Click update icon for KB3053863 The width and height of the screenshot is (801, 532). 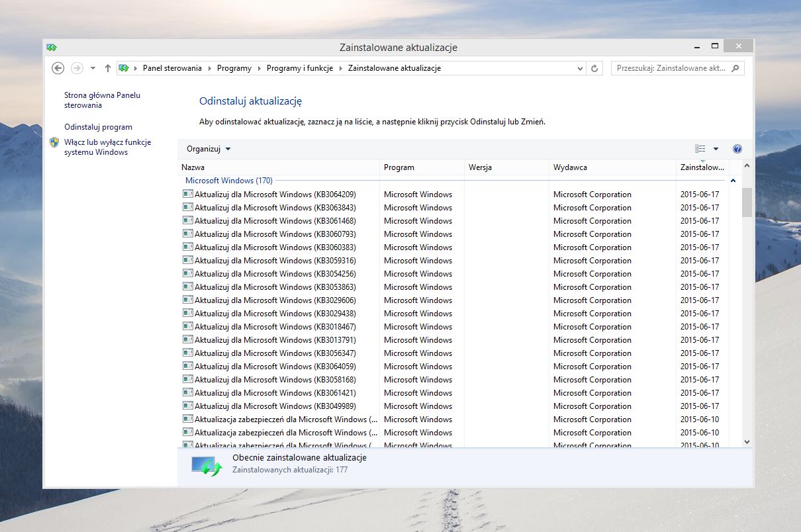(x=188, y=287)
